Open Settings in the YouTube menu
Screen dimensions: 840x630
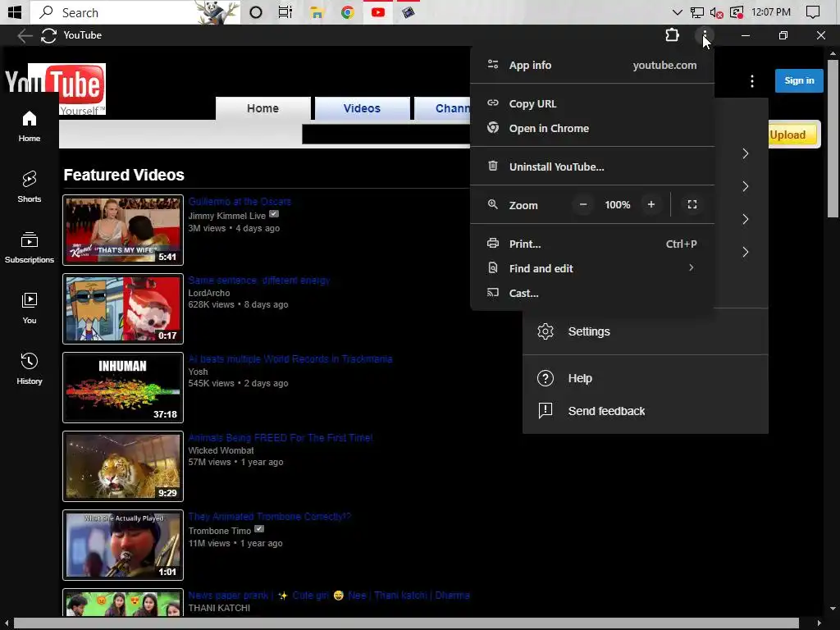[x=646, y=331]
